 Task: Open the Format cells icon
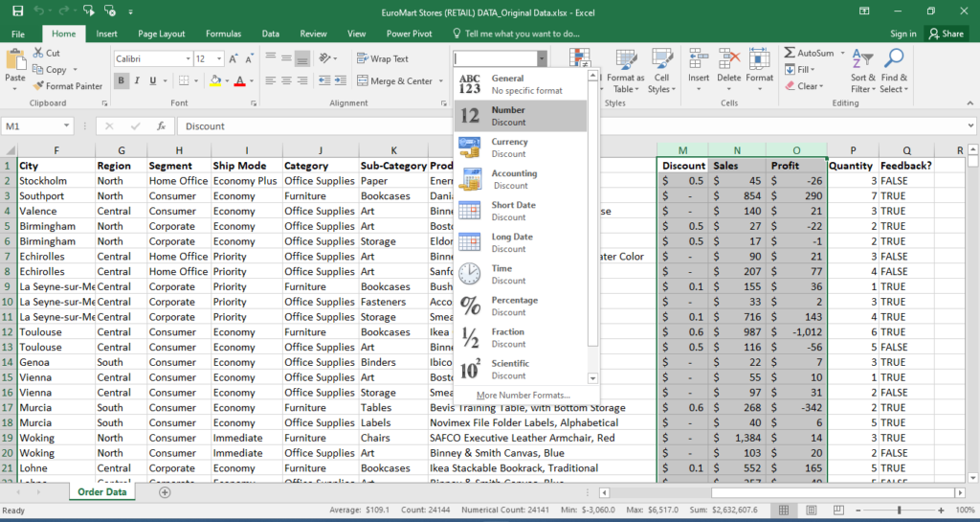click(x=759, y=60)
